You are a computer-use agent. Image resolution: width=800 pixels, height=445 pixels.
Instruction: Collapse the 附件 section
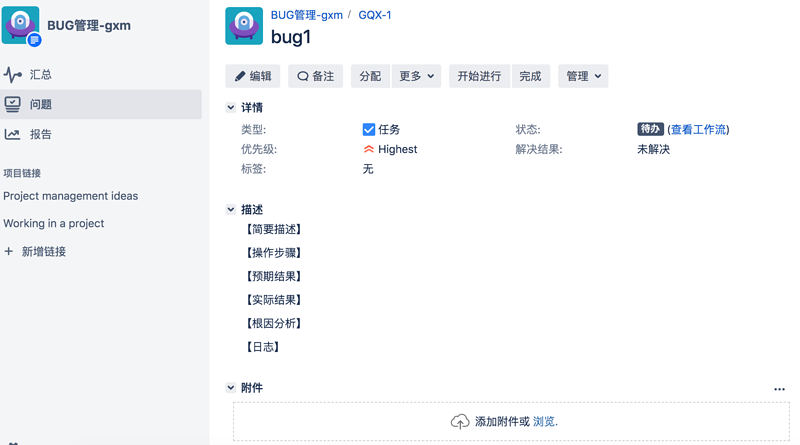coord(231,388)
